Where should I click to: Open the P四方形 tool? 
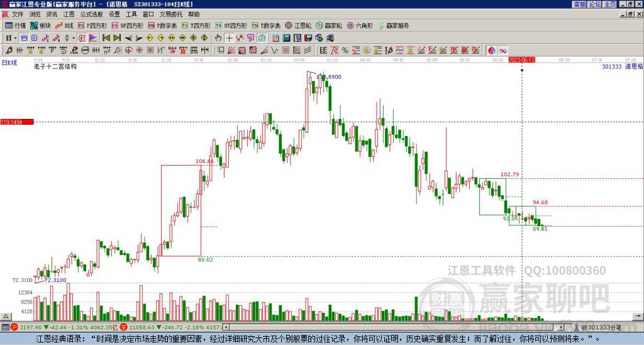pyautogui.click(x=92, y=25)
